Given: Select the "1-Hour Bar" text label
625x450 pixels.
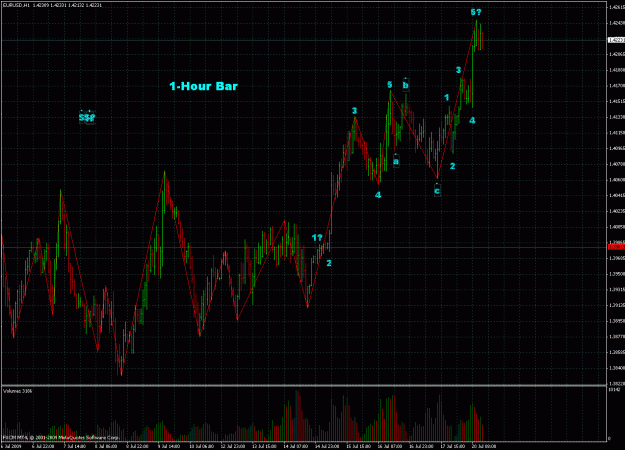Looking at the screenshot, I should pyautogui.click(x=203, y=86).
